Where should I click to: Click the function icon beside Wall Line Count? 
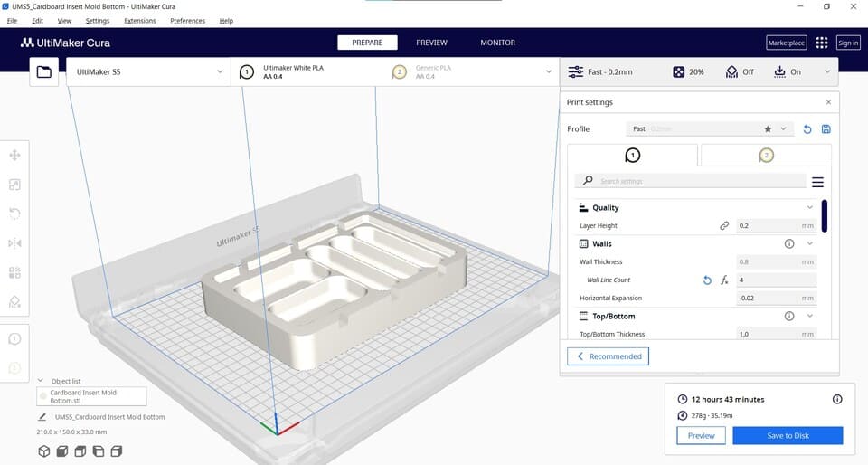pos(724,280)
